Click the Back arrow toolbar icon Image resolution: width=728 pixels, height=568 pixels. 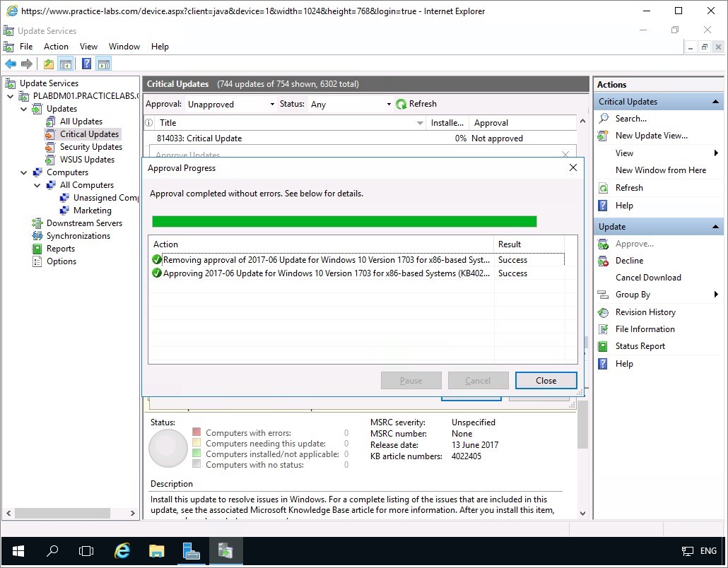(11, 64)
